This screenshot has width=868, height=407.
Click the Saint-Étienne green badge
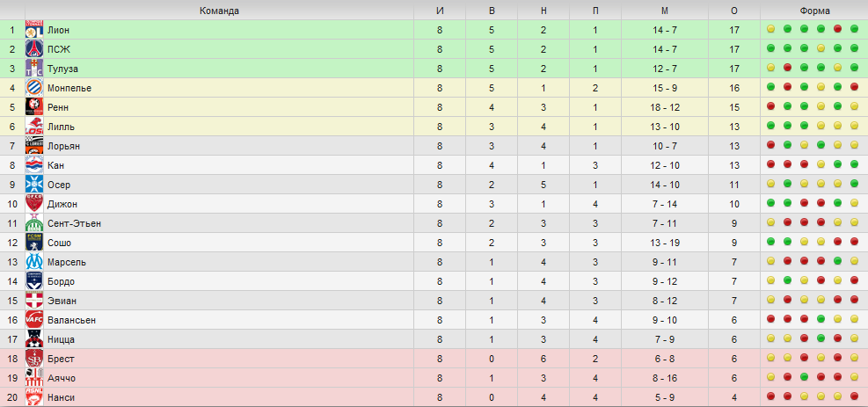pyautogui.click(x=34, y=223)
